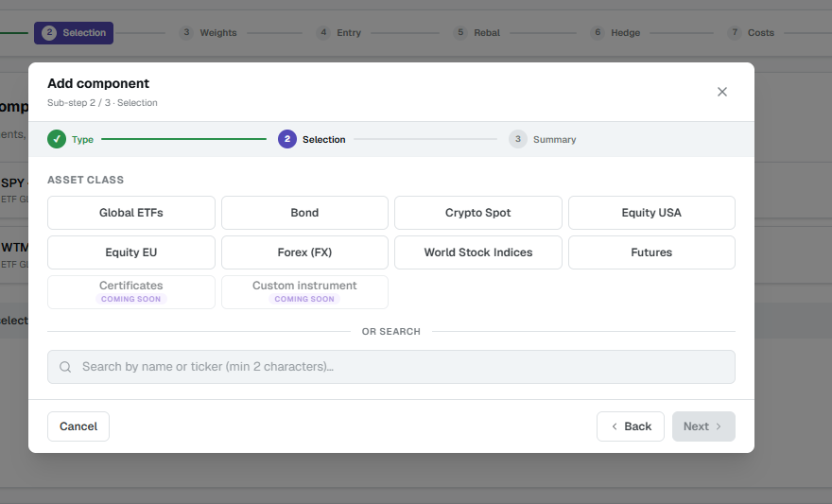The width and height of the screenshot is (832, 504).
Task: Open the Weights step in background wizard
Action: point(208,33)
